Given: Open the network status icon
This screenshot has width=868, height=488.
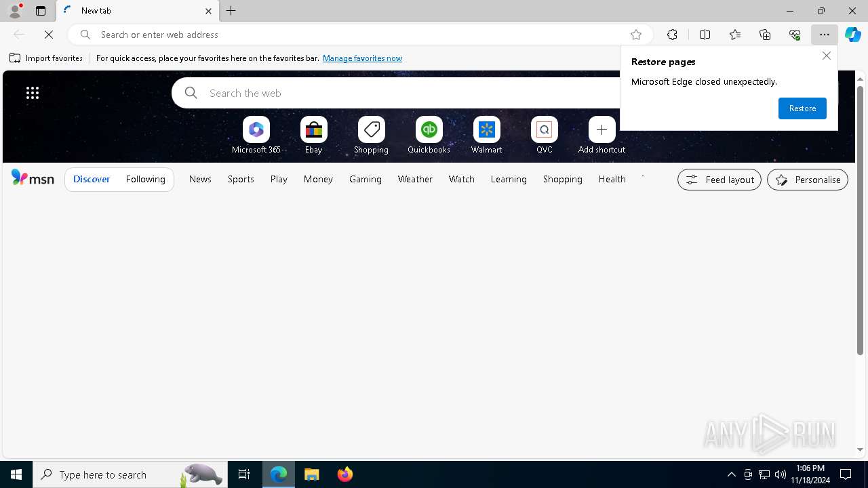Looking at the screenshot, I should click(x=764, y=474).
